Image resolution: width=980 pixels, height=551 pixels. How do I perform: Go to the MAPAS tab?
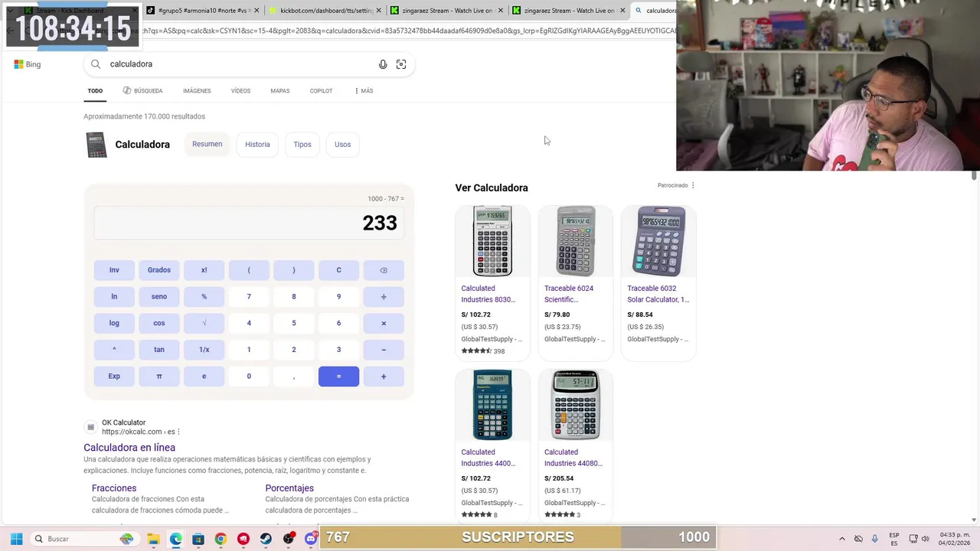280,91
